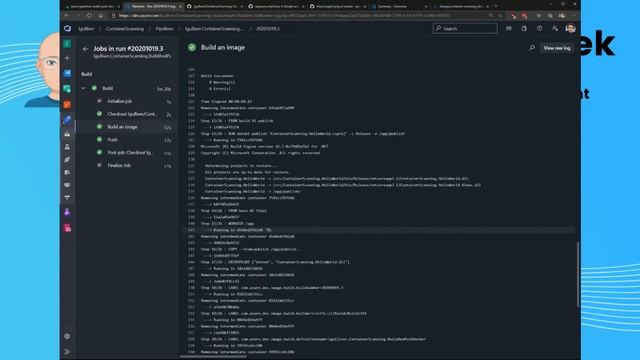This screenshot has width=640, height=360.
Task: Open the user avatar profile menu
Action: tap(571, 28)
